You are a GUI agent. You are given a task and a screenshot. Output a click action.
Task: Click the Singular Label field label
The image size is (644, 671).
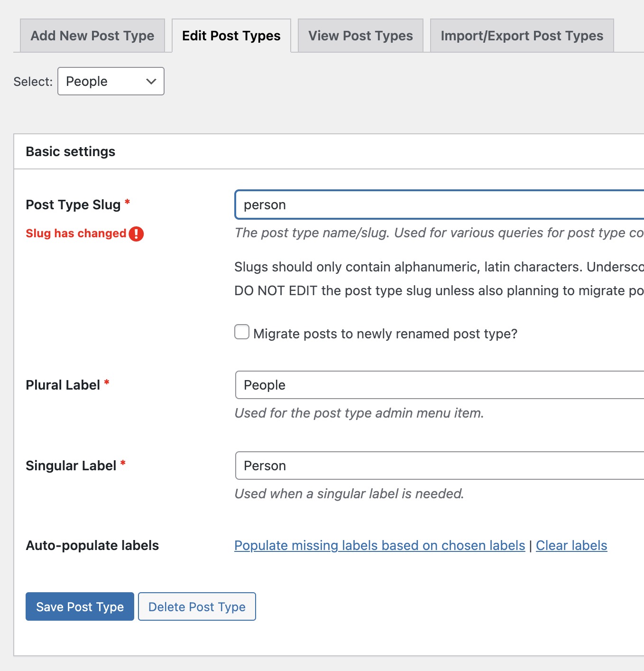(71, 466)
